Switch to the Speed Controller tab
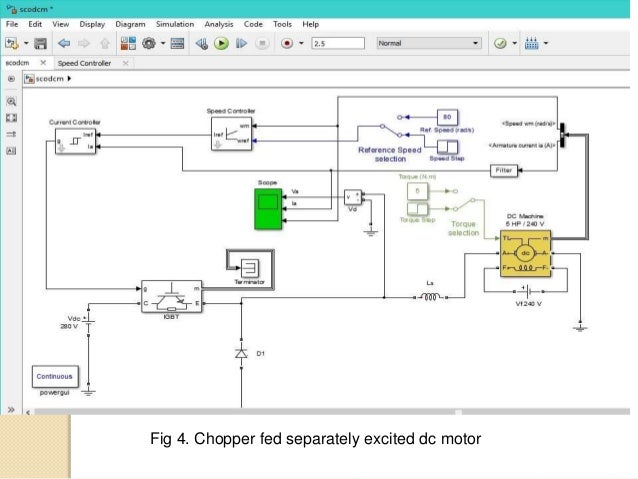 pyautogui.click(x=85, y=63)
